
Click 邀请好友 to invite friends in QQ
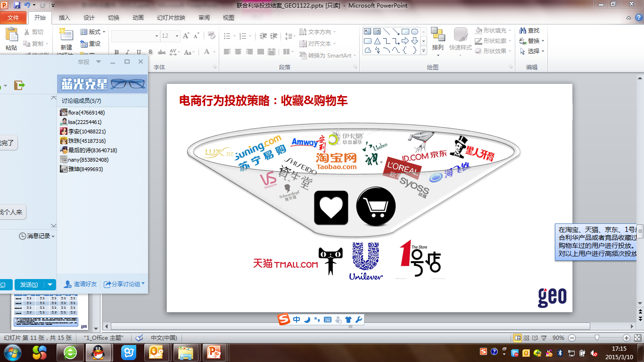[81, 284]
